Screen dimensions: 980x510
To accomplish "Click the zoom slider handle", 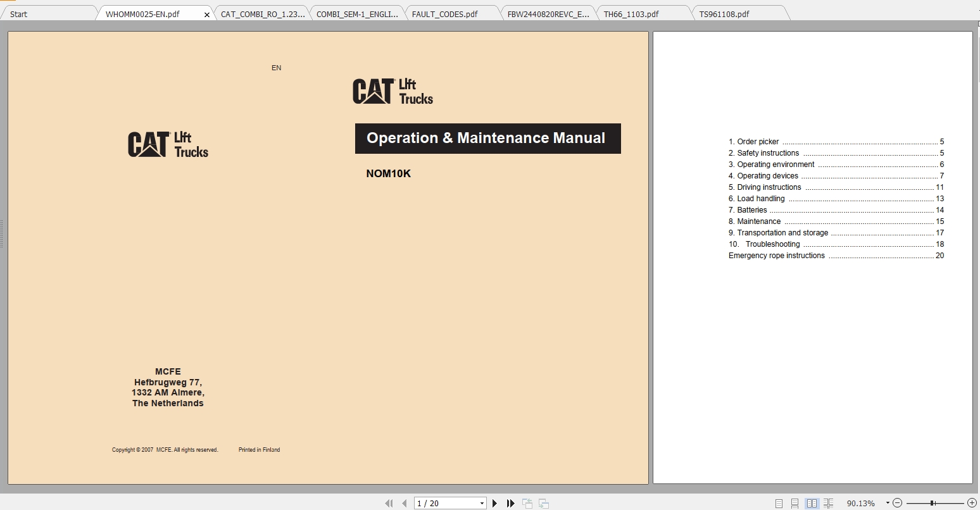I will pyautogui.click(x=933, y=503).
